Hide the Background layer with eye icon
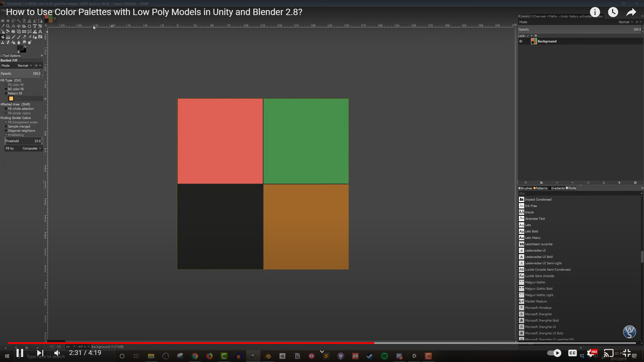The height and width of the screenshot is (362, 644). click(521, 41)
